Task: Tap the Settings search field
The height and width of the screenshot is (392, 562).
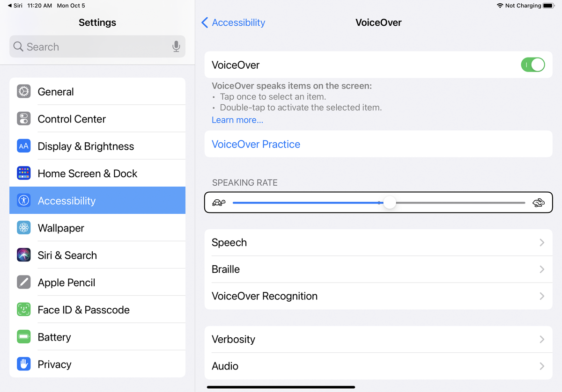Action: click(x=97, y=47)
